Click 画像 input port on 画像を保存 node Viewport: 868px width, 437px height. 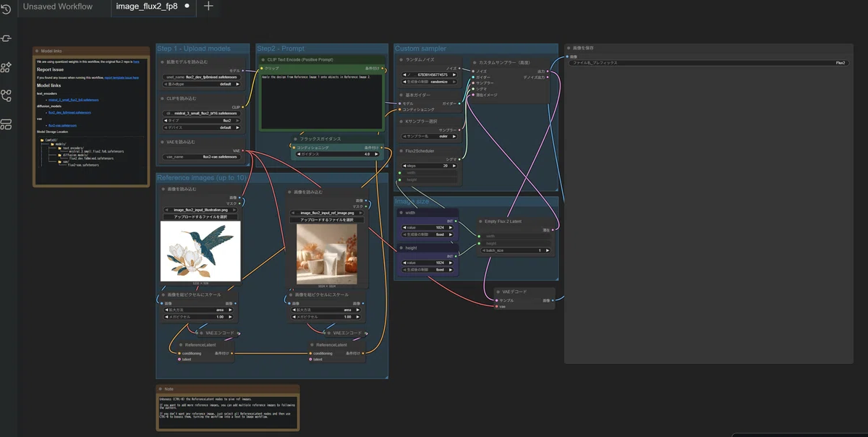coord(568,56)
